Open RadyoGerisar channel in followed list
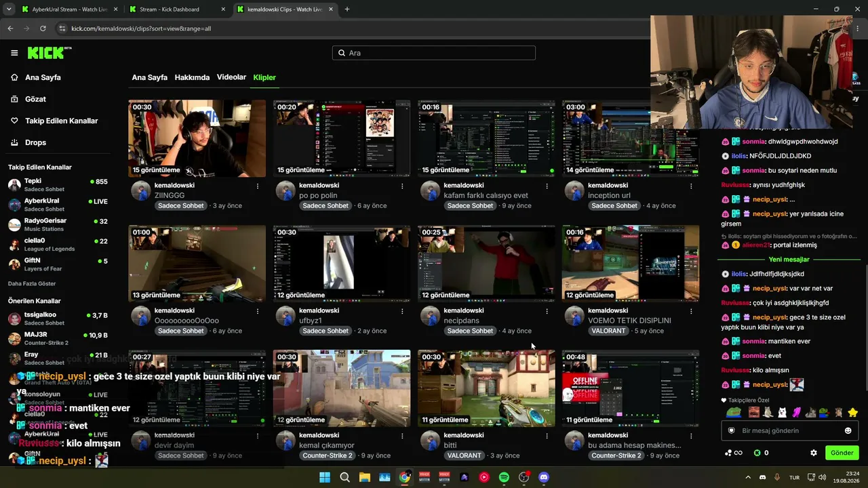 pyautogui.click(x=58, y=224)
